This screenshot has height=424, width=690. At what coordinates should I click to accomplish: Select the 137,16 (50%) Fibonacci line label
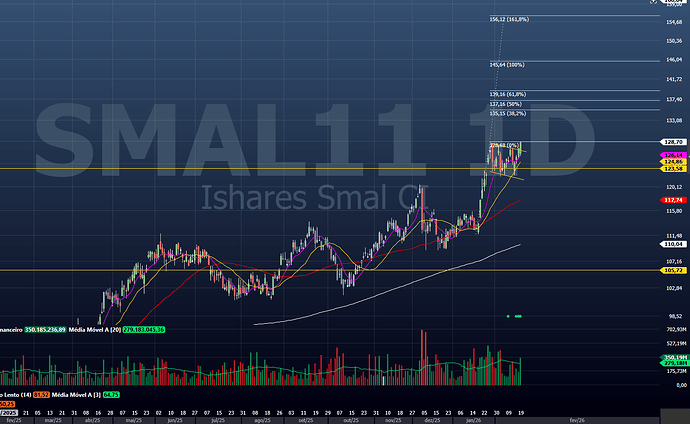[506, 103]
